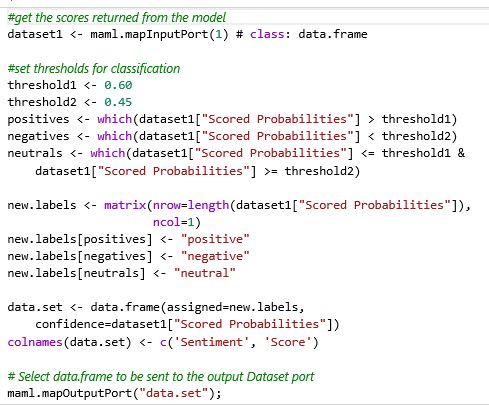Click the variable 'neutrals' at line start

35,153
